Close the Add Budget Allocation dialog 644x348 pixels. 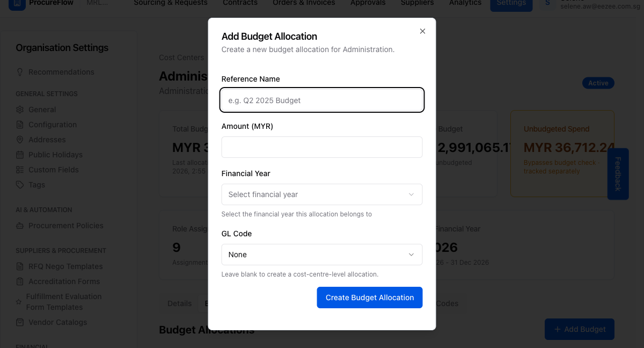click(x=422, y=31)
